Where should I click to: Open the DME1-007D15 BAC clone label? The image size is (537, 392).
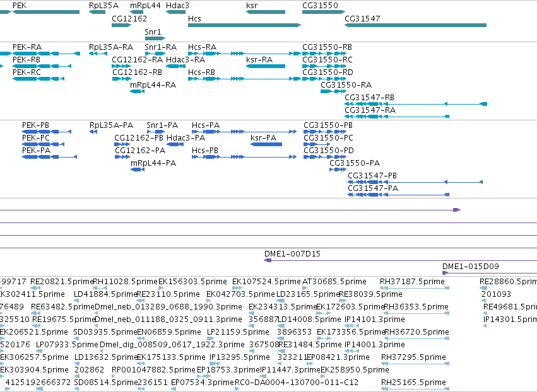click(292, 254)
